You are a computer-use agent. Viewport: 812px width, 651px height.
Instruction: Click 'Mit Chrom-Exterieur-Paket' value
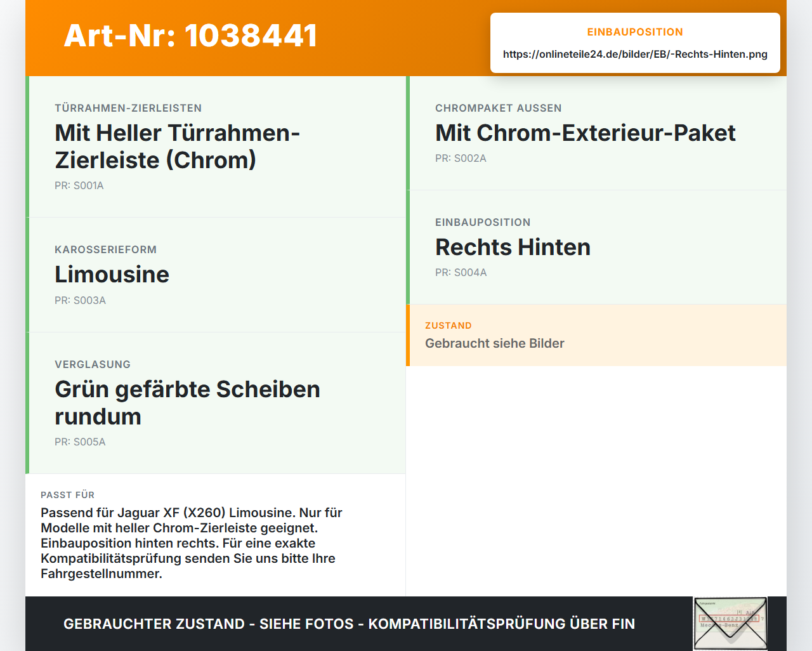tap(586, 133)
